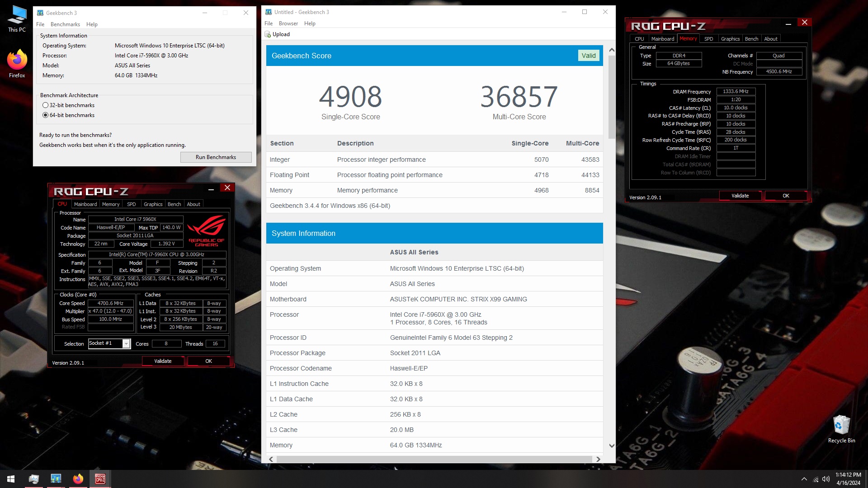Screen dimensions: 868x488
Task: Switch to Geekbench taskbar icon
Action: tap(56, 479)
